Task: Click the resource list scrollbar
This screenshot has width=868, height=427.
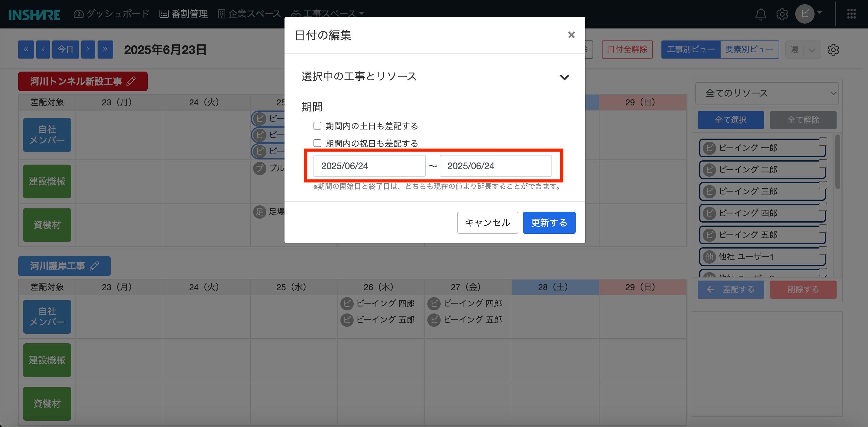Action: coord(837,162)
